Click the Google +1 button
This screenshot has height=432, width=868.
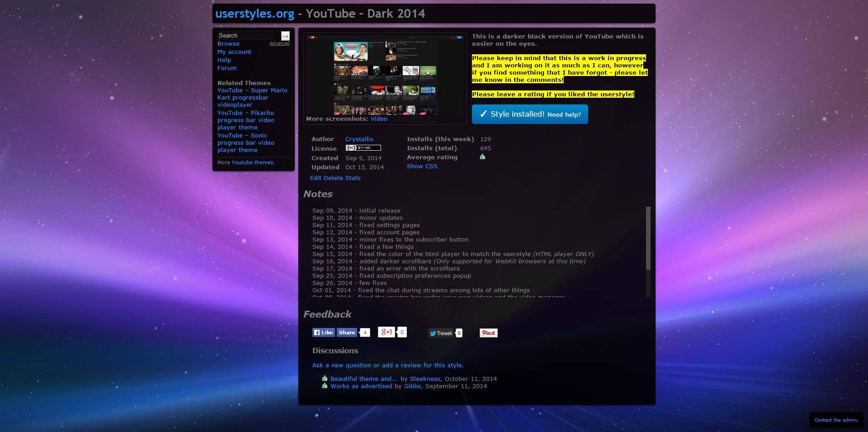[386, 332]
